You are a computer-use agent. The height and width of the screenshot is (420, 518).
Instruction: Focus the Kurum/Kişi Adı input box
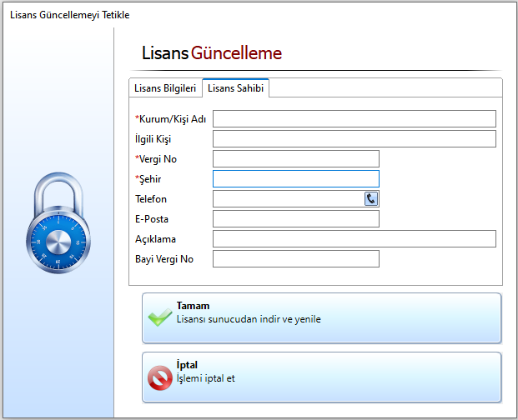pos(354,118)
